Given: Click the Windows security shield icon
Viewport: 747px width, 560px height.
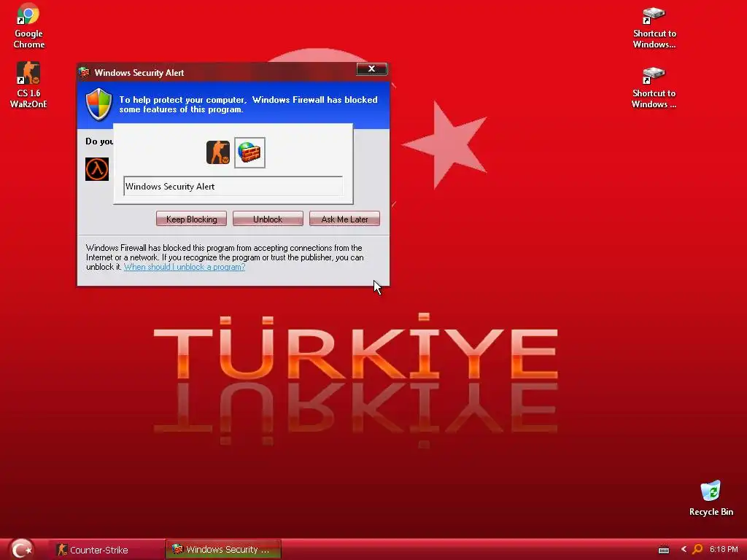Looking at the screenshot, I should click(x=98, y=104).
